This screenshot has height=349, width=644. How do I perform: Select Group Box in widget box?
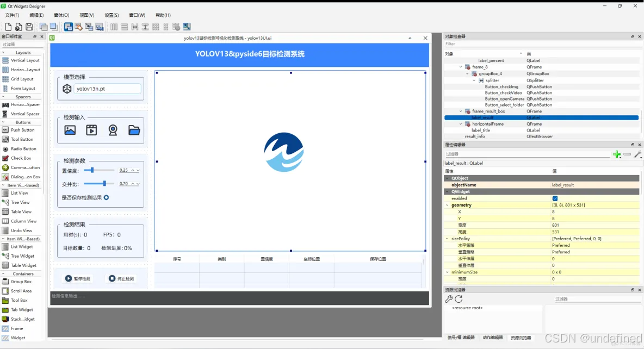click(x=22, y=282)
